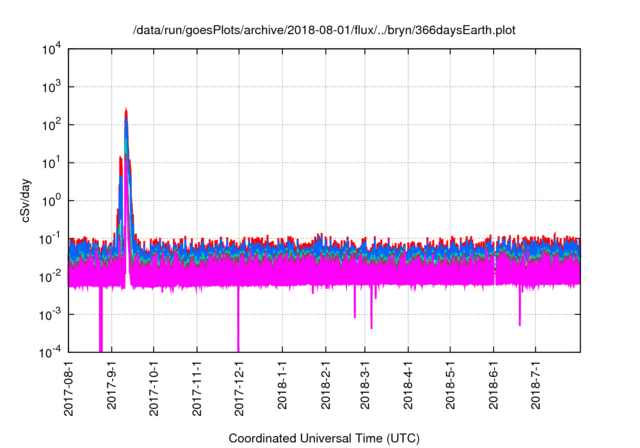This screenshot has width=640, height=448.
Task: Click the 10^-3 y-axis tick label
Action: click(x=51, y=315)
